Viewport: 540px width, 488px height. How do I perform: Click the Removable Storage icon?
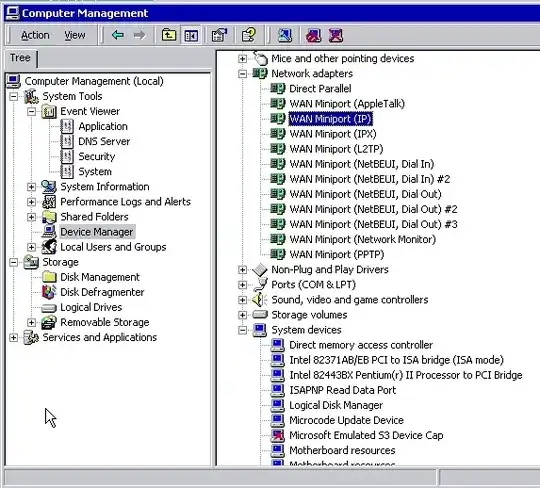click(x=49, y=322)
